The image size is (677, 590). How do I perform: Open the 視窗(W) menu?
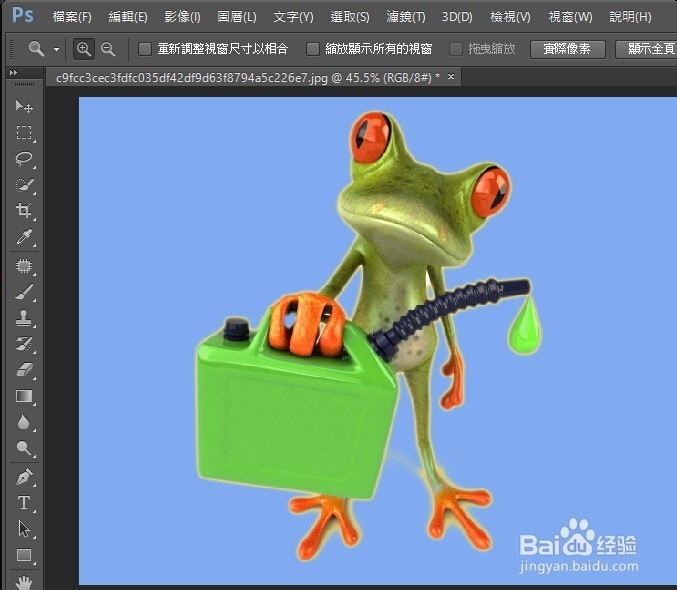(x=570, y=17)
